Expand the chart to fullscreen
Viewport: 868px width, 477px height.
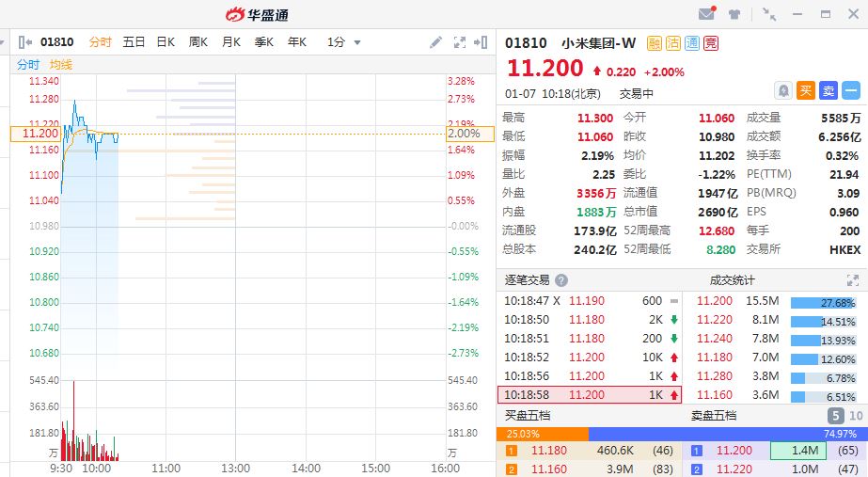[460, 42]
